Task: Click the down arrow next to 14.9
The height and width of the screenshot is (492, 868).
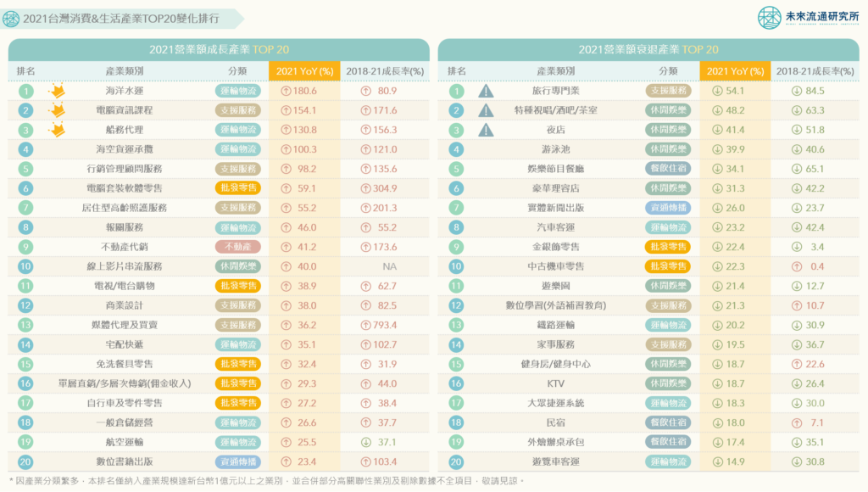Action: pyautogui.click(x=717, y=461)
